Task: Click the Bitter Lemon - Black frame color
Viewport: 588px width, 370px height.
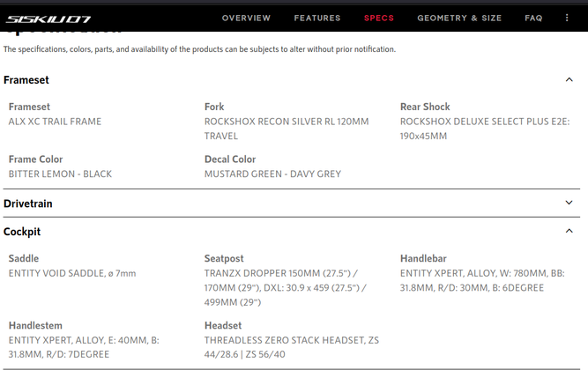Action: point(60,174)
